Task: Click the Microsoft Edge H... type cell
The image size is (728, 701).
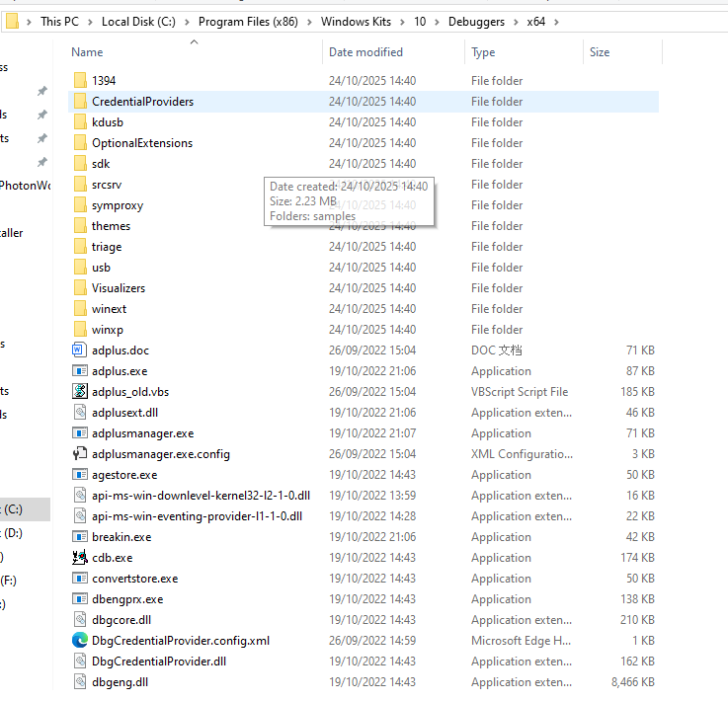Action: click(x=521, y=640)
